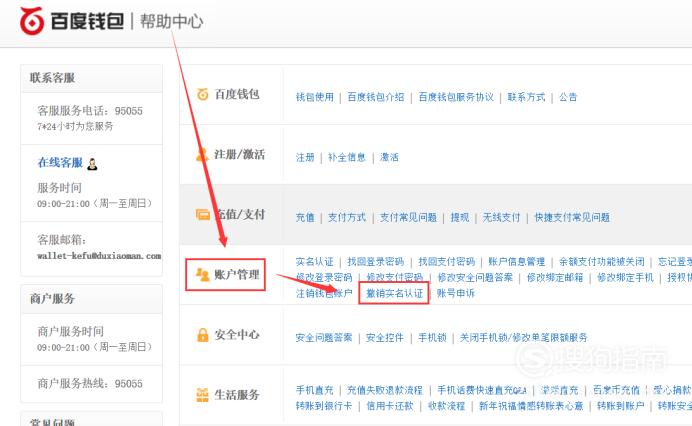Open the 余额支付功能被关闭 link
The height and width of the screenshot is (426, 692).
coord(602,261)
